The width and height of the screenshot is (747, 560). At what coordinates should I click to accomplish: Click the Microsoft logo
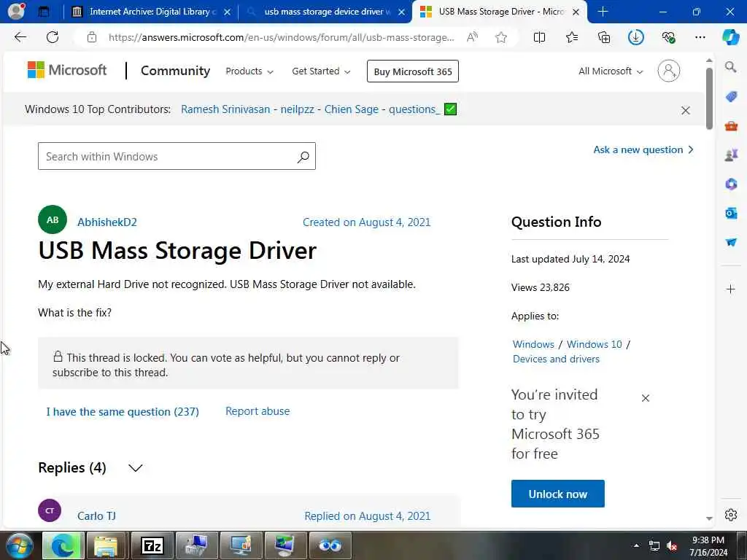click(x=67, y=70)
